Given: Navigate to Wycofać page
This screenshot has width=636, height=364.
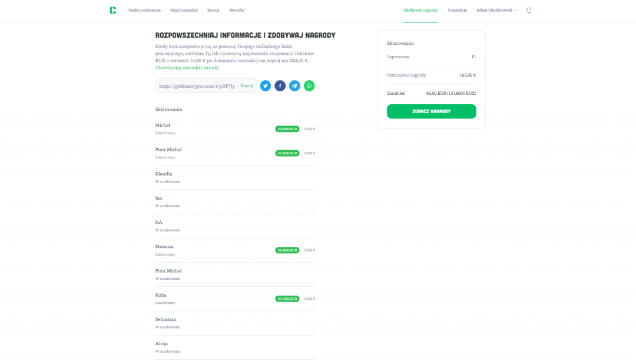Looking at the screenshot, I should point(237,11).
